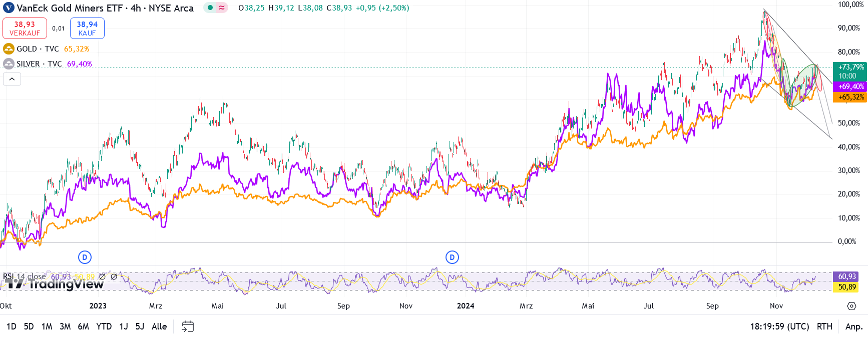Screen dimensions: 868x337
Task: Open the price scale settings gear
Action: (851, 306)
